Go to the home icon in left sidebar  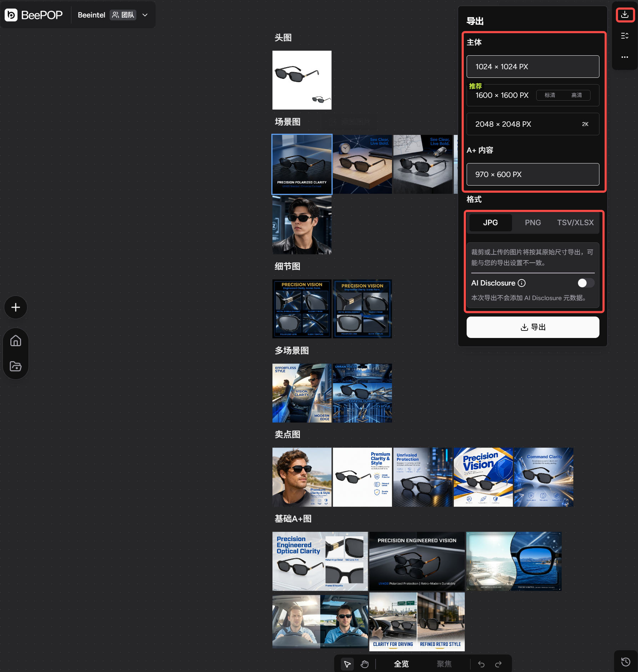(x=16, y=341)
